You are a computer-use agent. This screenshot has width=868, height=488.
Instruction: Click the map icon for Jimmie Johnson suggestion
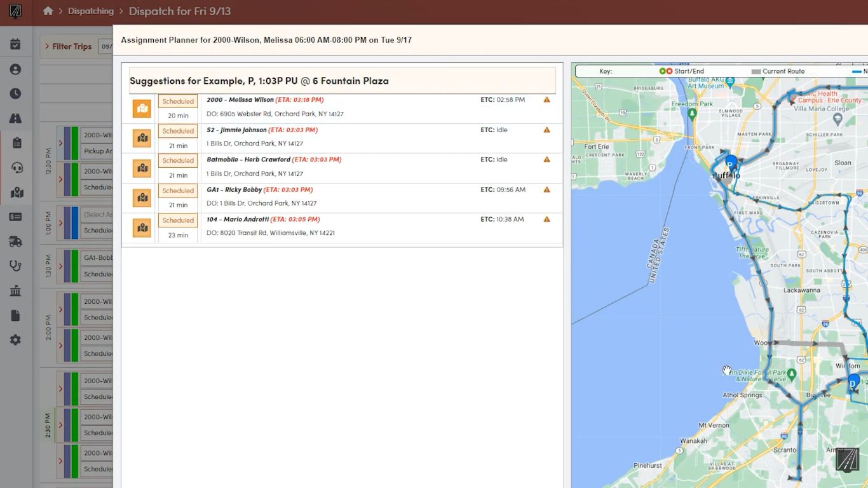tap(142, 138)
